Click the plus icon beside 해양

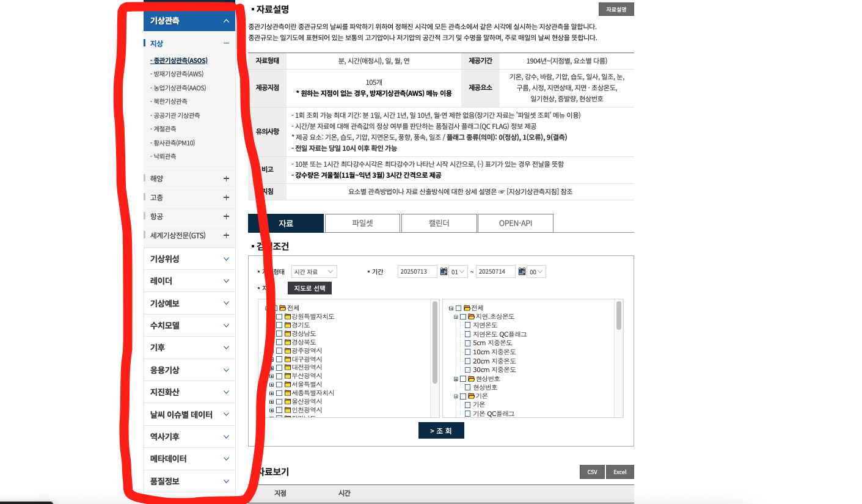[226, 178]
